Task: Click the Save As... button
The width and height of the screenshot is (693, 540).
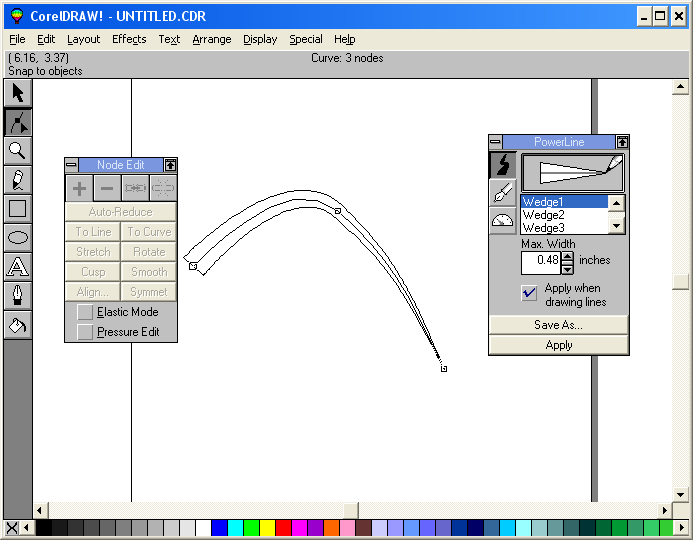Action: [x=559, y=325]
